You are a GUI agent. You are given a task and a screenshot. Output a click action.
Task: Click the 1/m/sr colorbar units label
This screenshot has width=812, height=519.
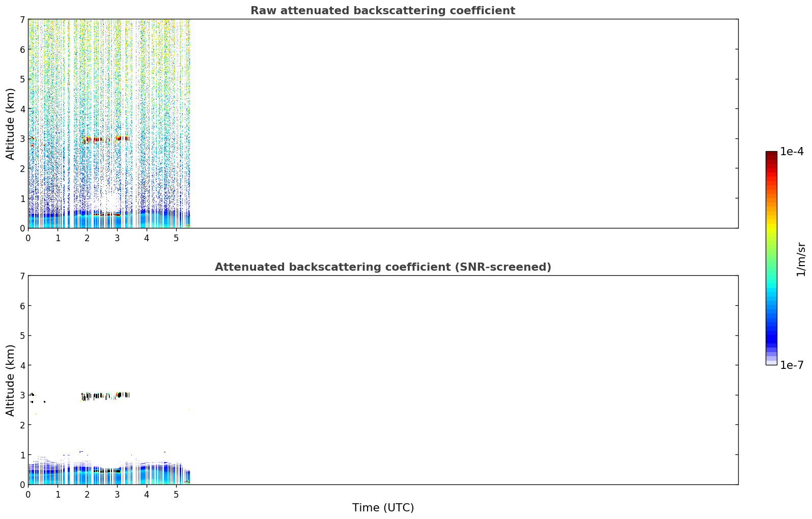[x=801, y=259]
